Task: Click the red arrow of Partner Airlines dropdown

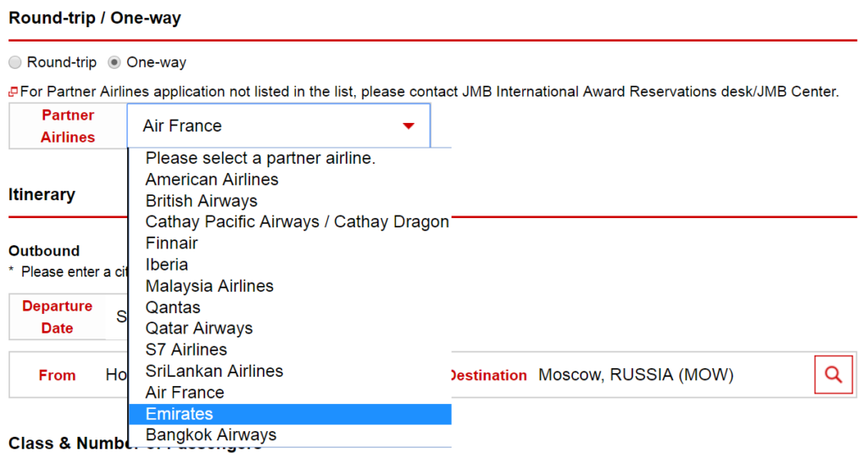Action: click(409, 126)
